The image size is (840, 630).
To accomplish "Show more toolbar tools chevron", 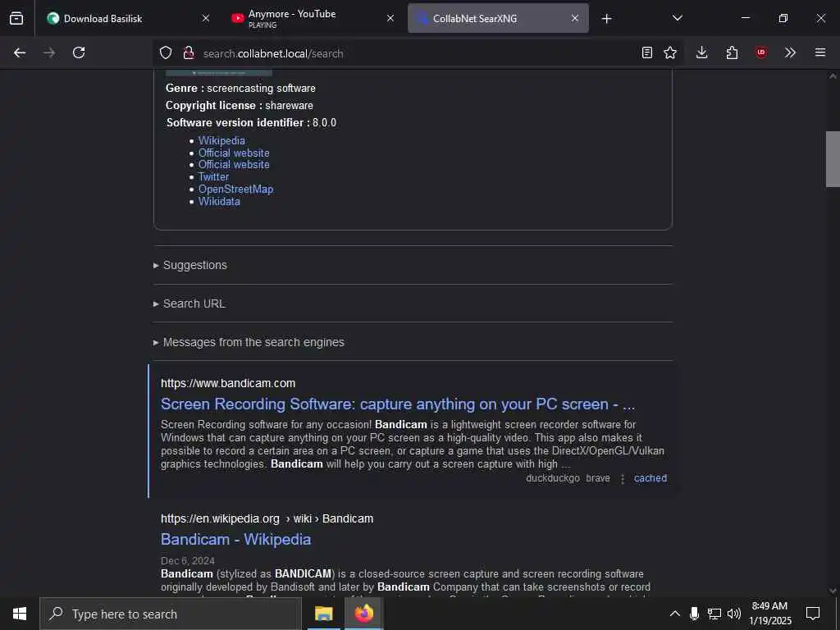I will 790,52.
